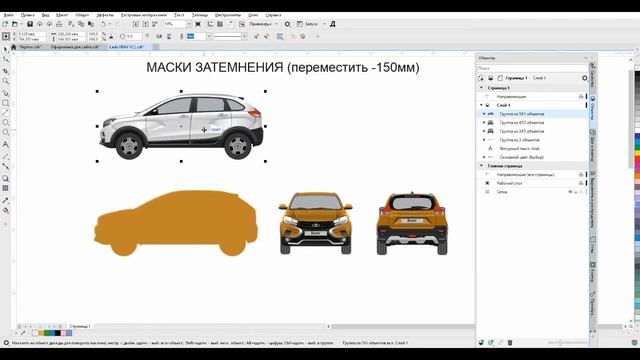Select the Pick tool in the toolbox
The image size is (640, 360).
coord(5,49)
